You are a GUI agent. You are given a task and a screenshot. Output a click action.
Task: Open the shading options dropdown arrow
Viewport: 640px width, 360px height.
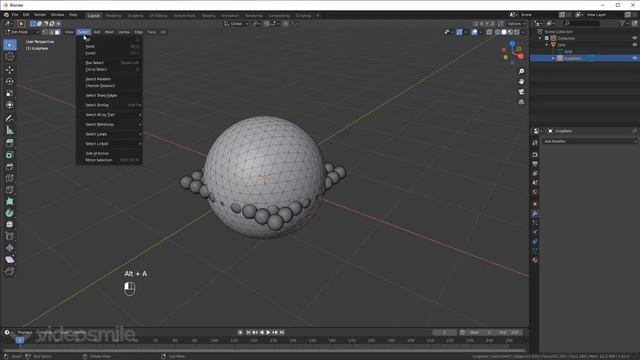point(523,32)
